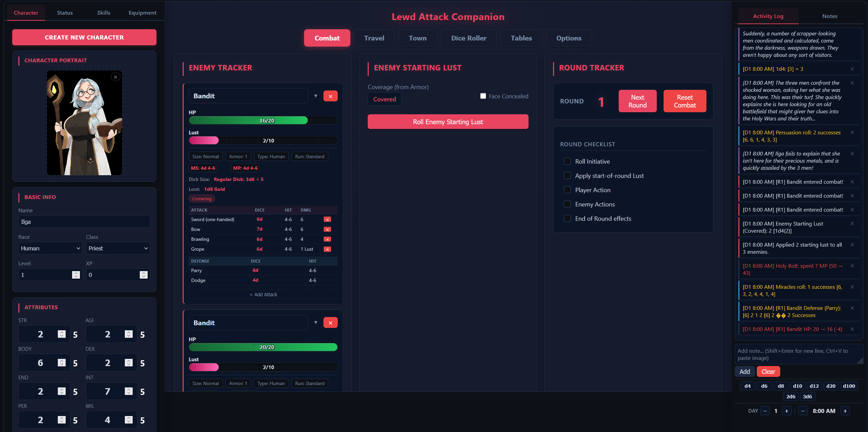Click the first Bandit HP bar
This screenshot has height=432, width=868.
click(263, 120)
